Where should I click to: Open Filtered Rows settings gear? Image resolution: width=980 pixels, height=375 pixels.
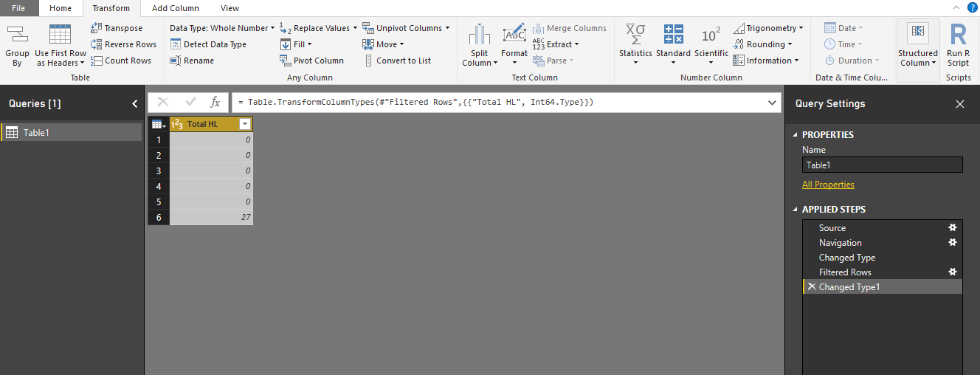tap(953, 272)
